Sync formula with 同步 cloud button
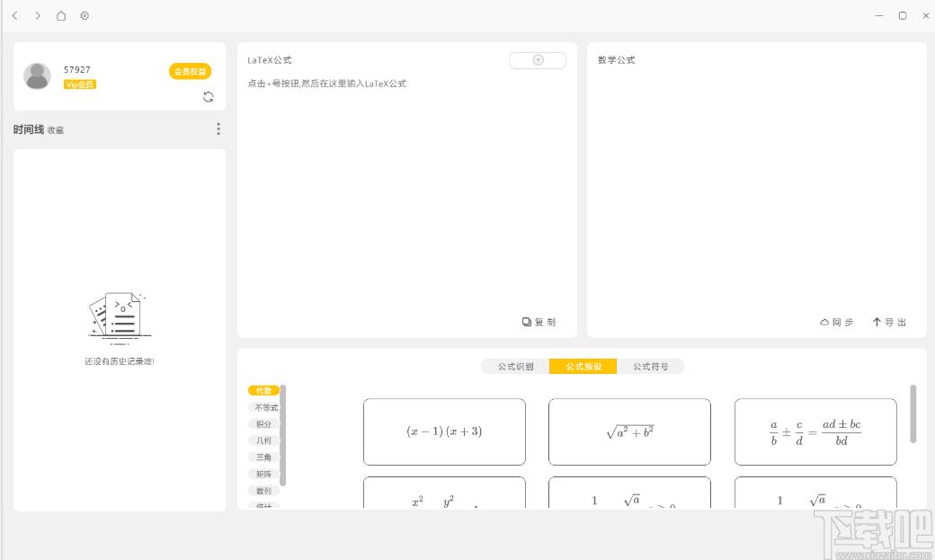Viewport: 935px width, 560px height. click(x=837, y=322)
